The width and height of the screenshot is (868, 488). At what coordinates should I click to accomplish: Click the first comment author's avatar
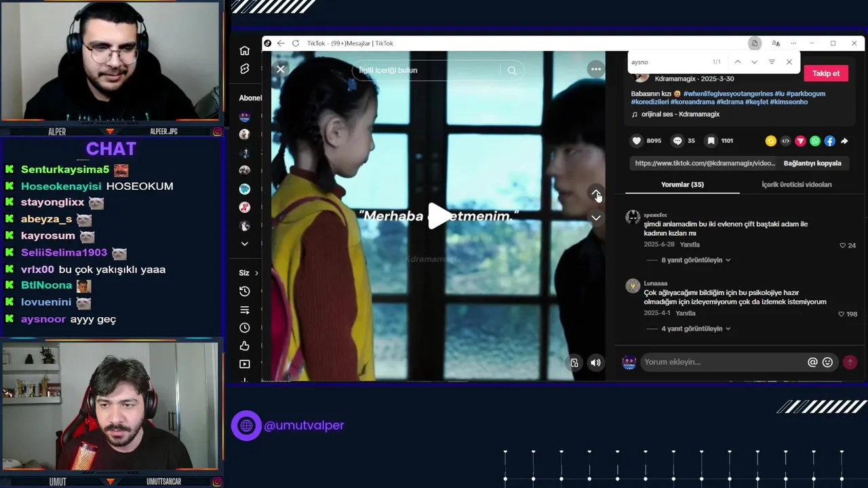[x=633, y=217]
